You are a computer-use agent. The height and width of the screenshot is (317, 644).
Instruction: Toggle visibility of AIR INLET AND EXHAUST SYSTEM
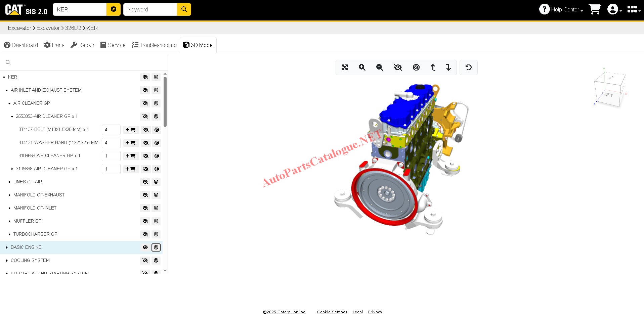coord(145,90)
